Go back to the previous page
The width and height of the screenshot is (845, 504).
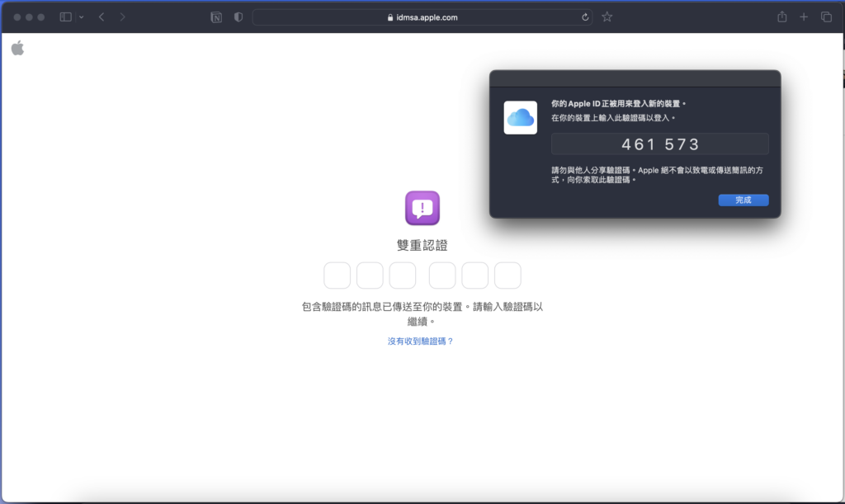(101, 17)
